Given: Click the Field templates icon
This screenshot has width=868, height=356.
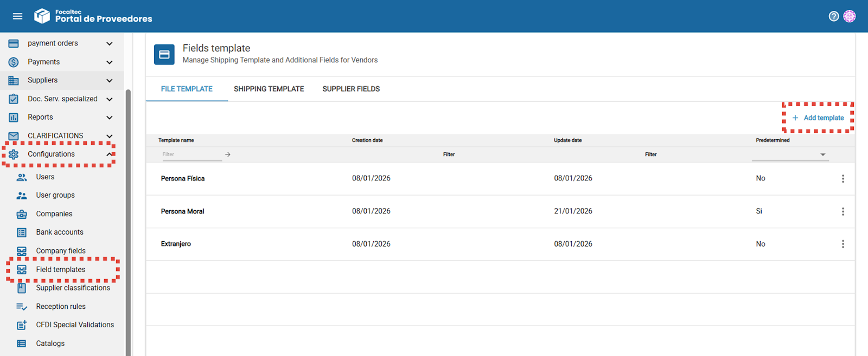Looking at the screenshot, I should point(22,269).
